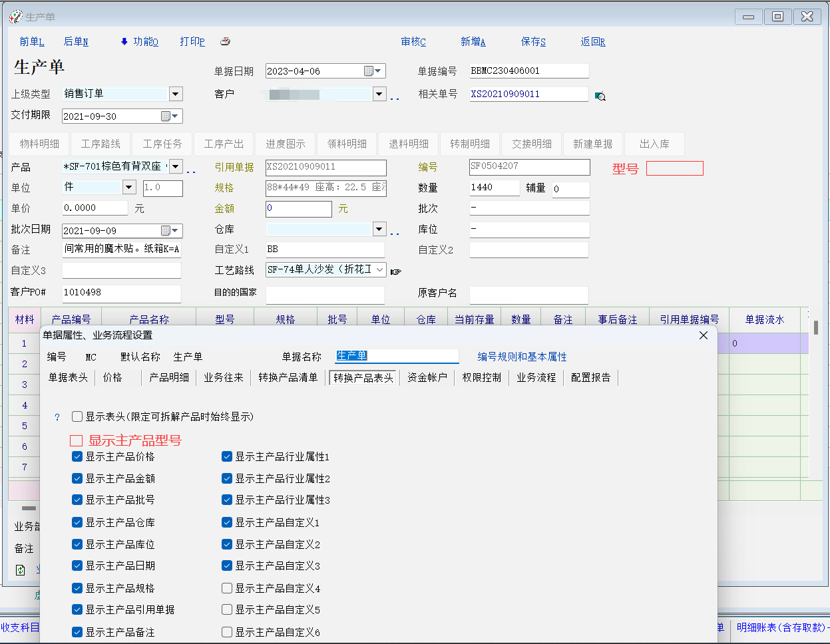Open the calendar picker for 交付期限
Image resolution: width=830 pixels, height=644 pixels.
[x=166, y=116]
